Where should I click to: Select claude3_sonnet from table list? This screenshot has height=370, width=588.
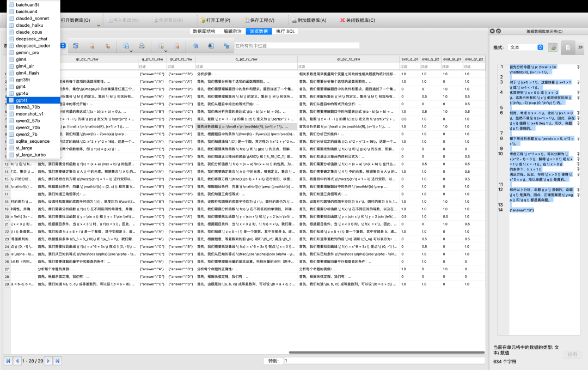32,19
